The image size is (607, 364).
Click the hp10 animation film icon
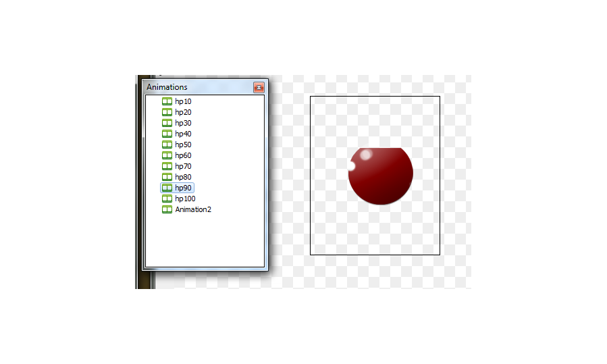167,101
